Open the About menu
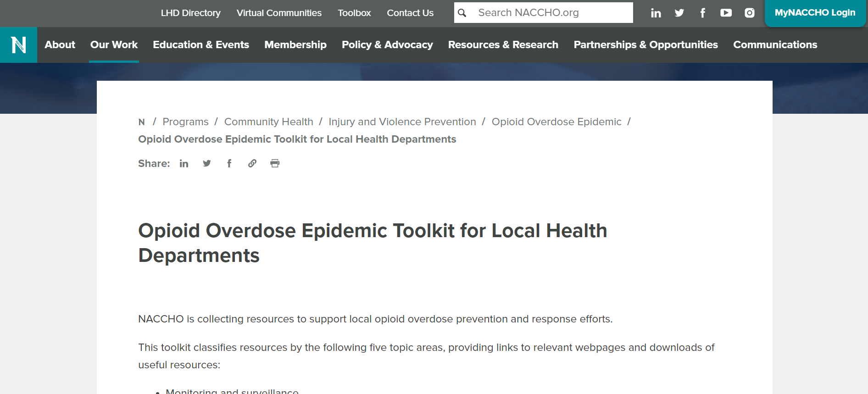 coord(60,45)
